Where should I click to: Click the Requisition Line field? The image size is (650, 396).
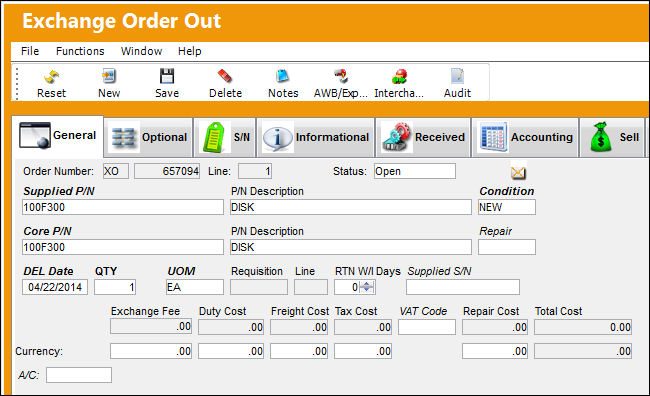(x=311, y=287)
